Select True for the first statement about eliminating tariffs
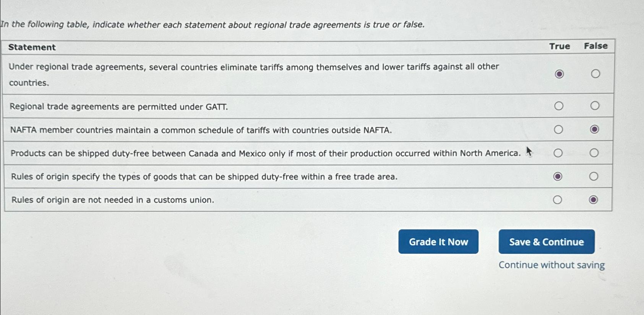 [558, 74]
